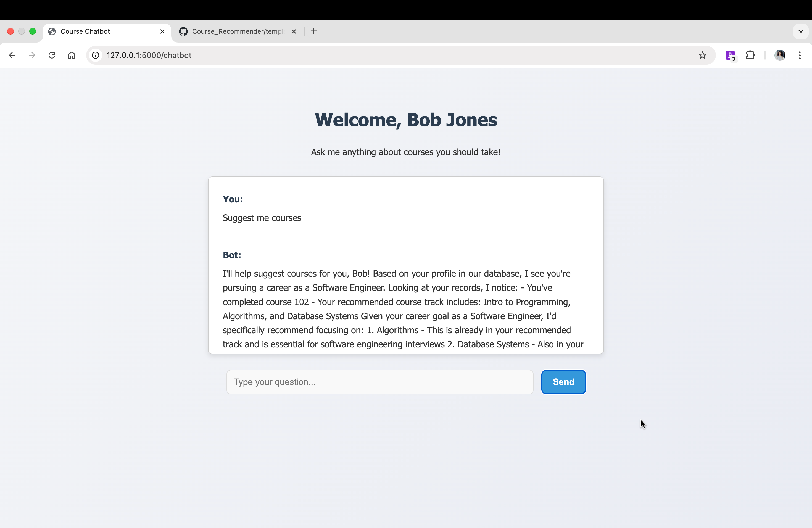Click the browser back arrow
The height and width of the screenshot is (528, 812).
pos(12,55)
